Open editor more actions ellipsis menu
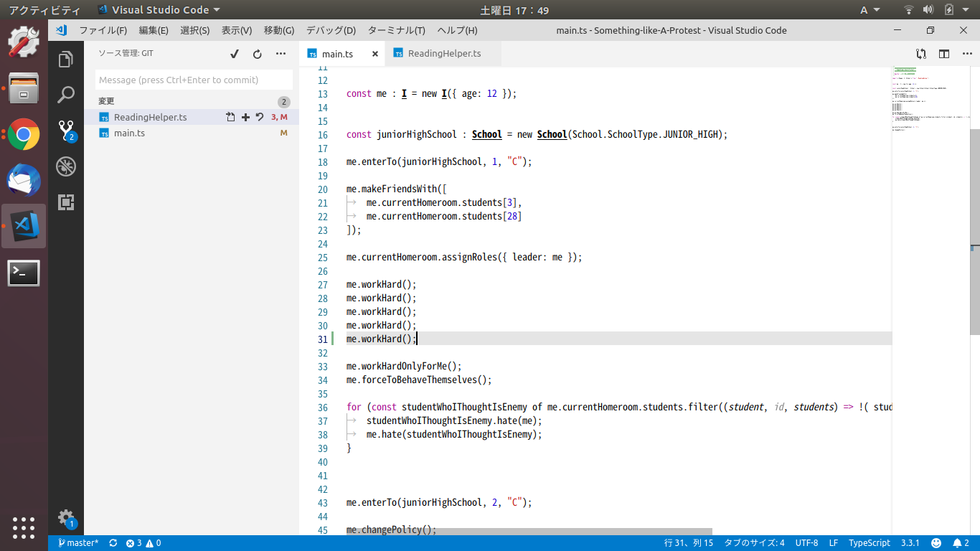Image resolution: width=980 pixels, height=551 pixels. [x=966, y=54]
